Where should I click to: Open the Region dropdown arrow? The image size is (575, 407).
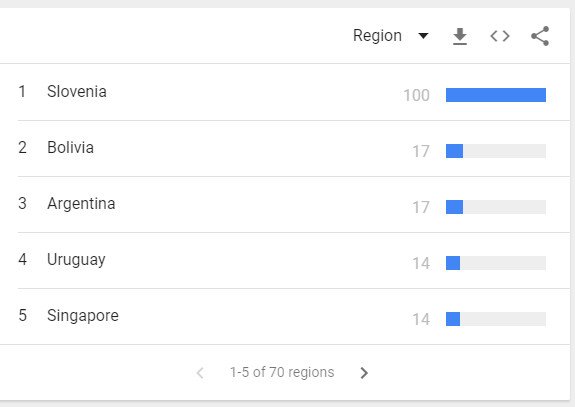click(x=423, y=36)
